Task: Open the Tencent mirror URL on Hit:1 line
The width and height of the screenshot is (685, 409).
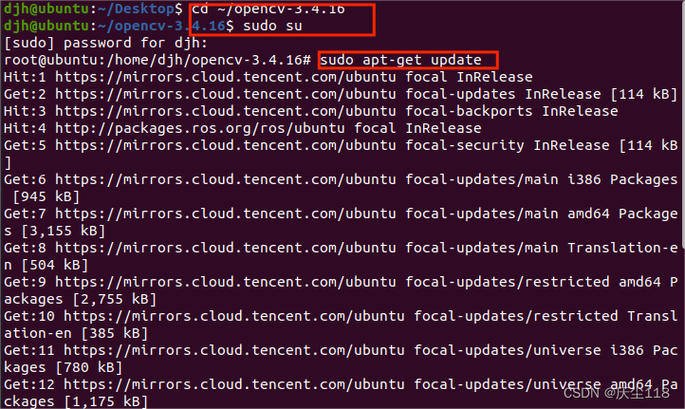Action: pos(220,77)
